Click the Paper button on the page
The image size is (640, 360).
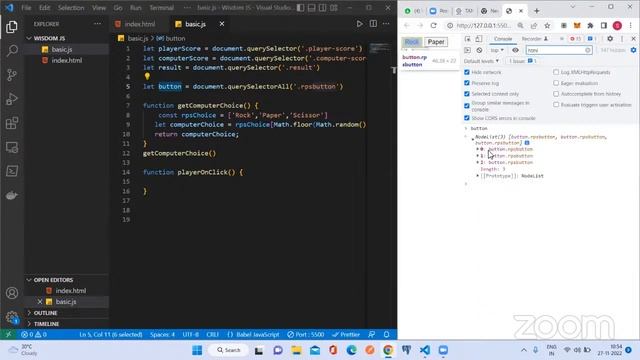pos(436,42)
